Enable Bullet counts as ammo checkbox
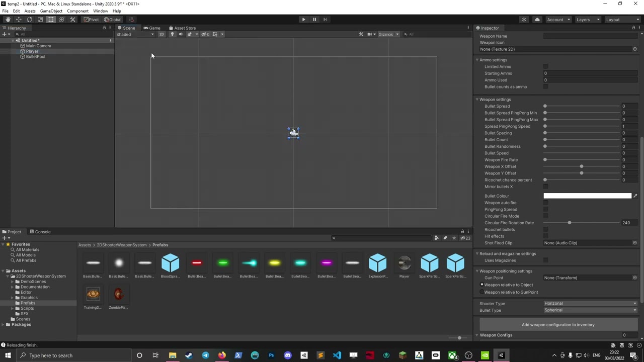Image resolution: width=644 pixels, height=362 pixels. [546, 87]
